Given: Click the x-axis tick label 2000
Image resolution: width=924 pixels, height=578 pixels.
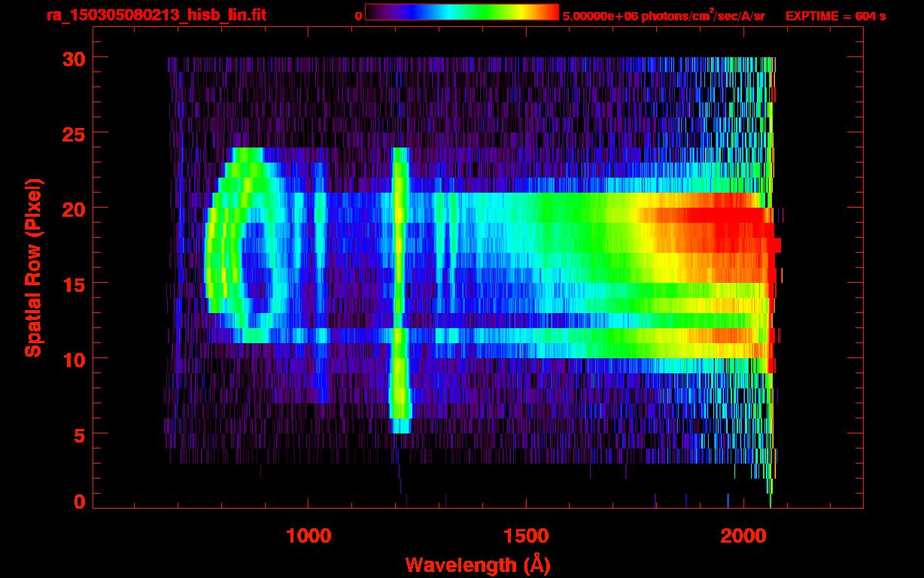Looking at the screenshot, I should [x=743, y=536].
